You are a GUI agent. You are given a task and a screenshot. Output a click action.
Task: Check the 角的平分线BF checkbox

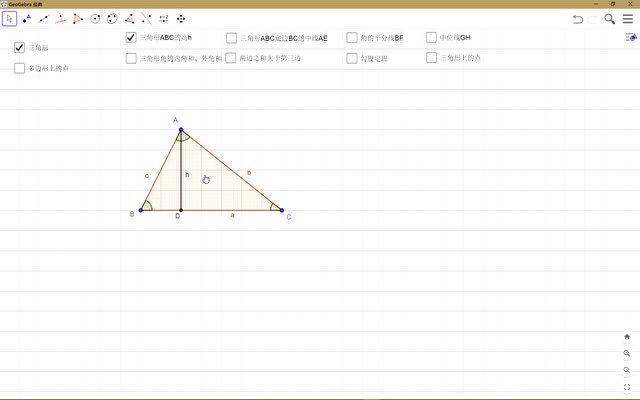coord(352,37)
